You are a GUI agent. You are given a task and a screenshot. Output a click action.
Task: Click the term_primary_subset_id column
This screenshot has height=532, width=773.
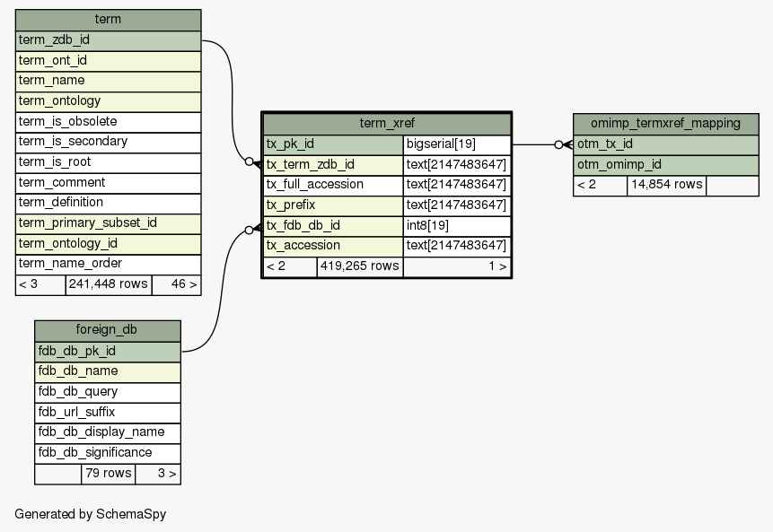[108, 222]
